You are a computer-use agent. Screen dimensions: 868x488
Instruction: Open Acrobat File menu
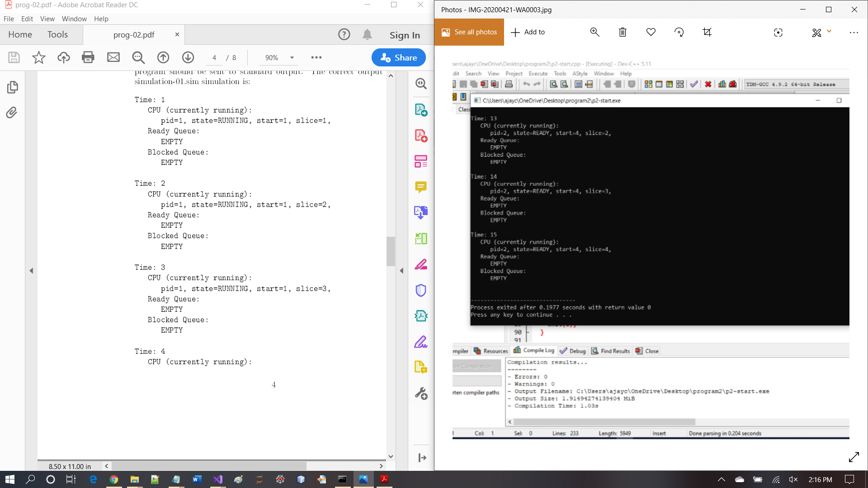[x=9, y=19]
